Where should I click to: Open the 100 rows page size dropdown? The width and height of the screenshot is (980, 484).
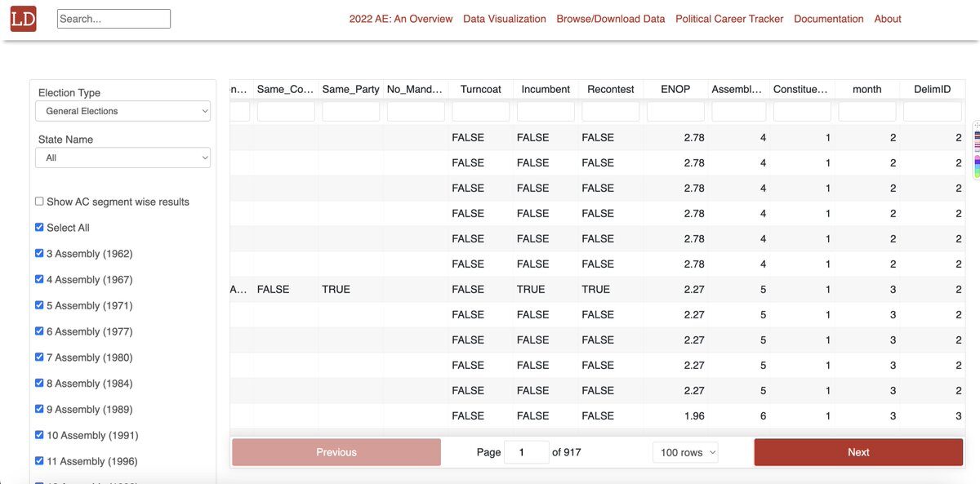(x=685, y=452)
